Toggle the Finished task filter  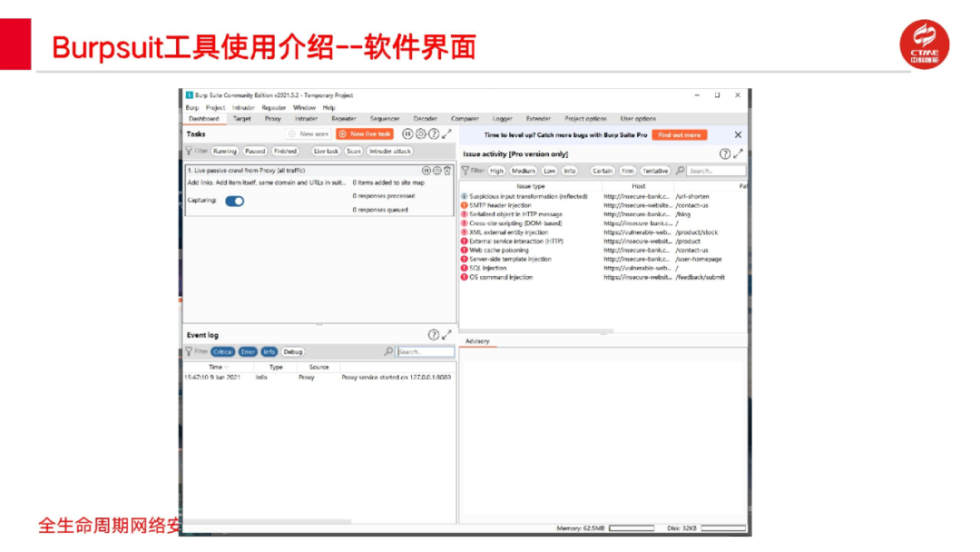285,152
